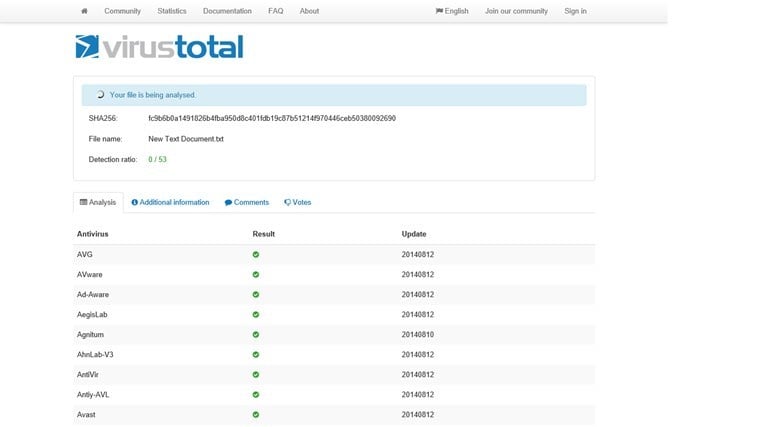Screen dimensions: 759x427
Task: Switch to the Analysis tab
Action: click(98, 202)
